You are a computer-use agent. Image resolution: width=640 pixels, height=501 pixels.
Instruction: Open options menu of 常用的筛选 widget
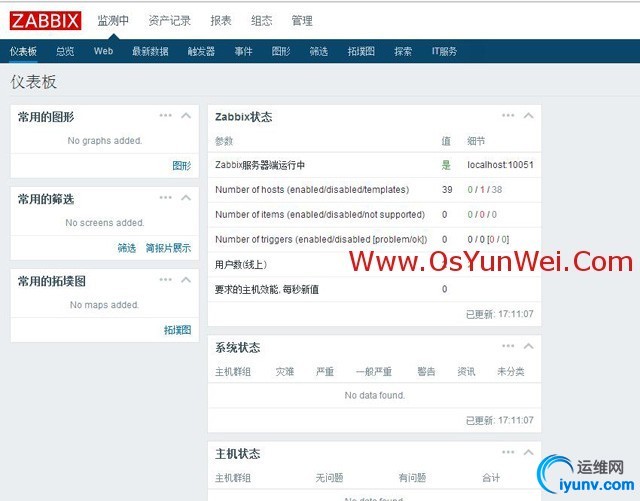point(165,198)
